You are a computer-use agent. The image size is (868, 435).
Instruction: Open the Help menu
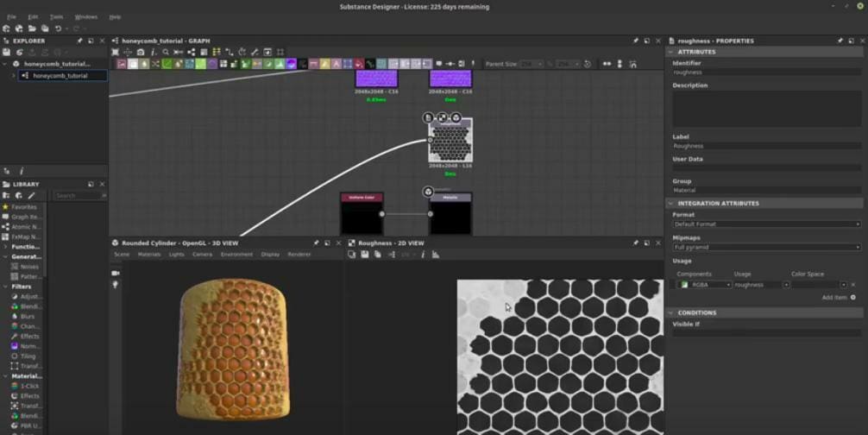[115, 17]
